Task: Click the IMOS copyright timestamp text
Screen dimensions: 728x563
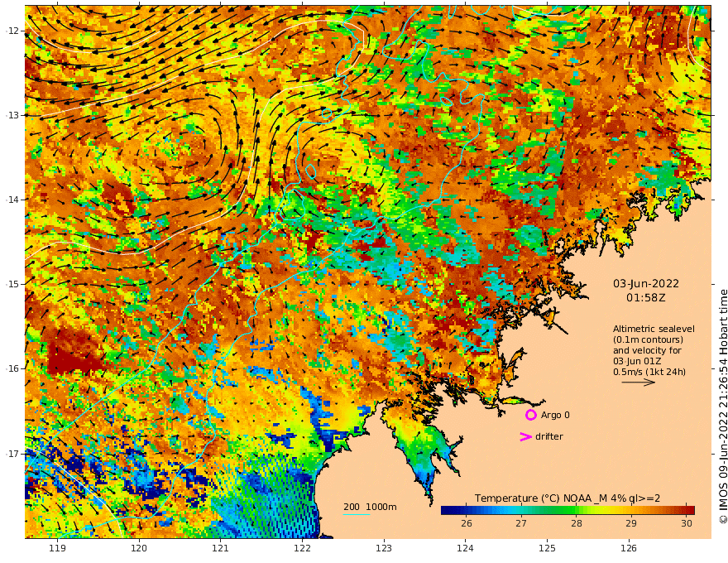Action: [723, 407]
